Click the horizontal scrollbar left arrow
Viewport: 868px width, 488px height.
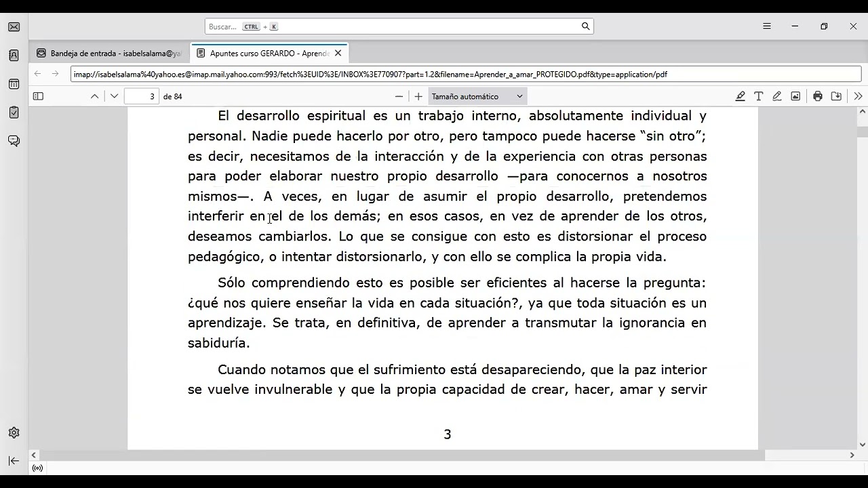pos(34,455)
